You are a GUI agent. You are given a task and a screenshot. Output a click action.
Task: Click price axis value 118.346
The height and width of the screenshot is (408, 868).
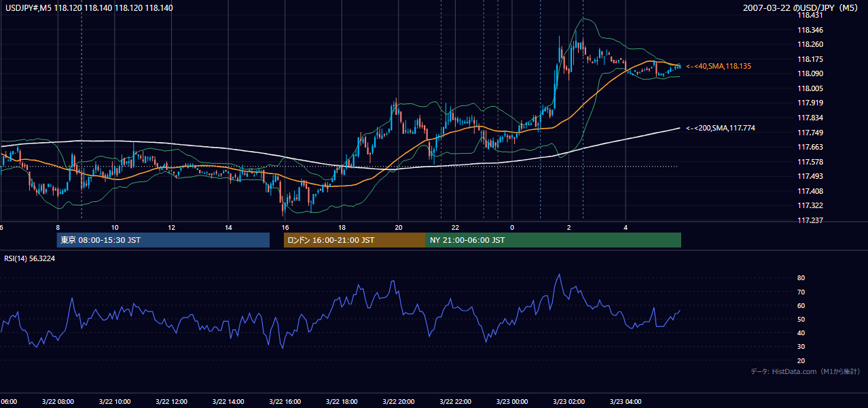[x=811, y=30]
